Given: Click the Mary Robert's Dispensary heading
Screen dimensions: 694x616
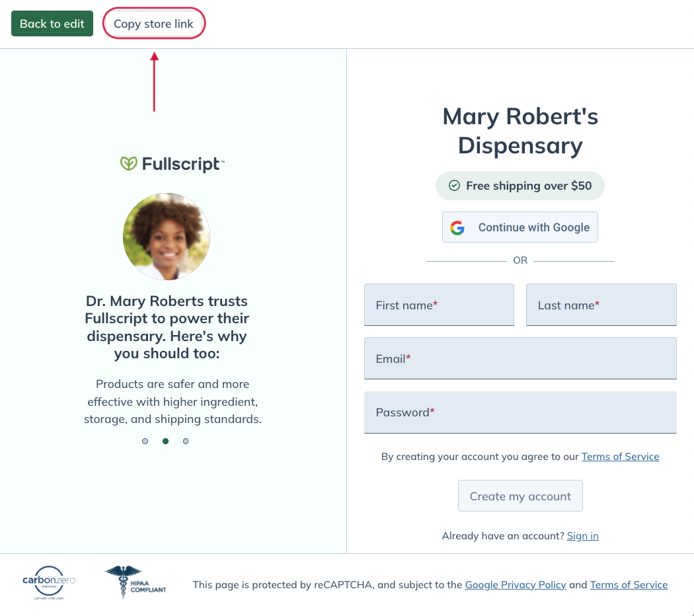Looking at the screenshot, I should point(520,131).
